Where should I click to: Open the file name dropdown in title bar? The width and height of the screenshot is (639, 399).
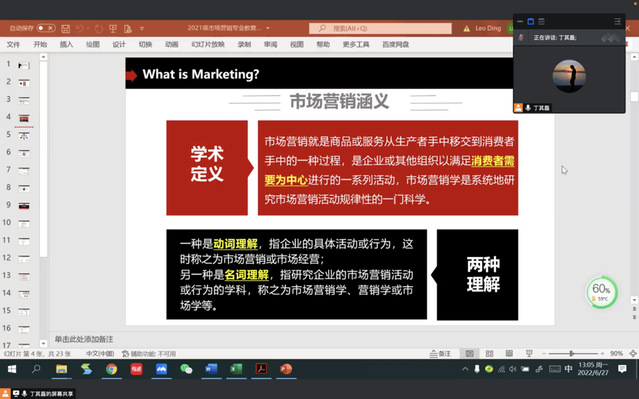pos(268,28)
